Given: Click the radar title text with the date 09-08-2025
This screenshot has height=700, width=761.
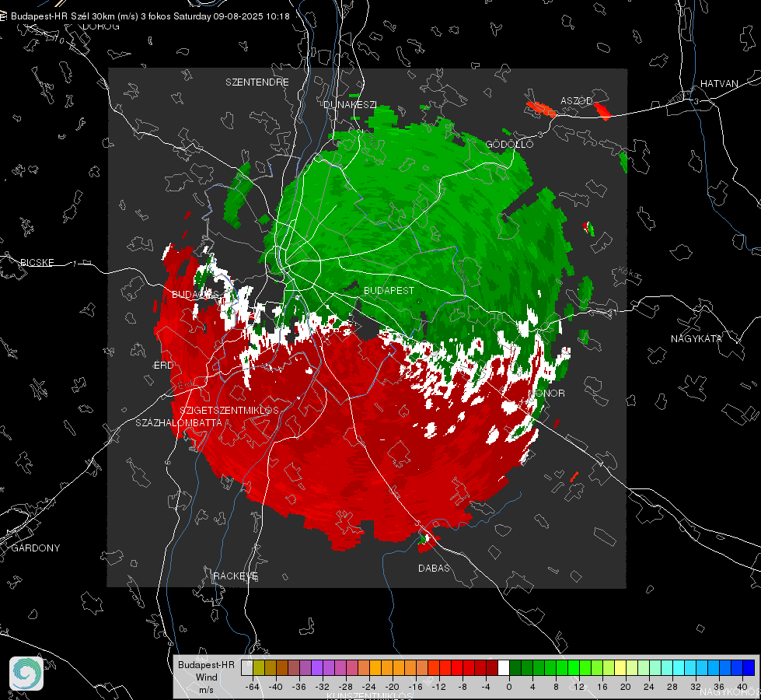Looking at the screenshot, I should coord(150,16).
